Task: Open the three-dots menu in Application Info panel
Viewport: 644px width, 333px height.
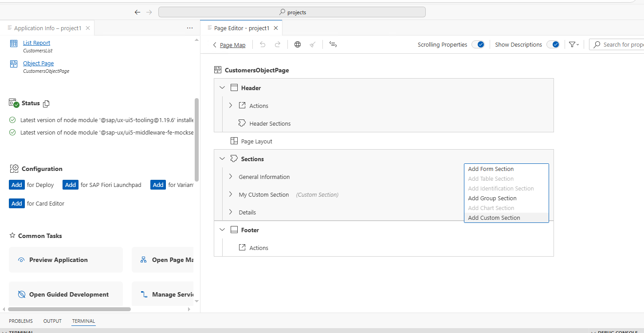Action: [190, 28]
